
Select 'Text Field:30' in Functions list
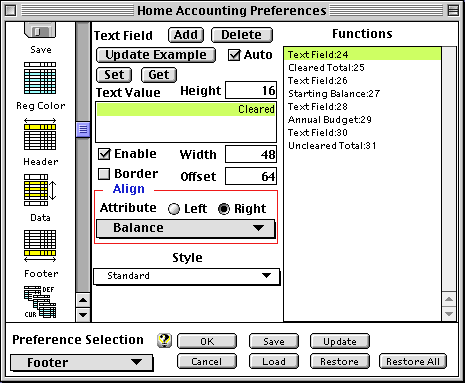pos(363,132)
